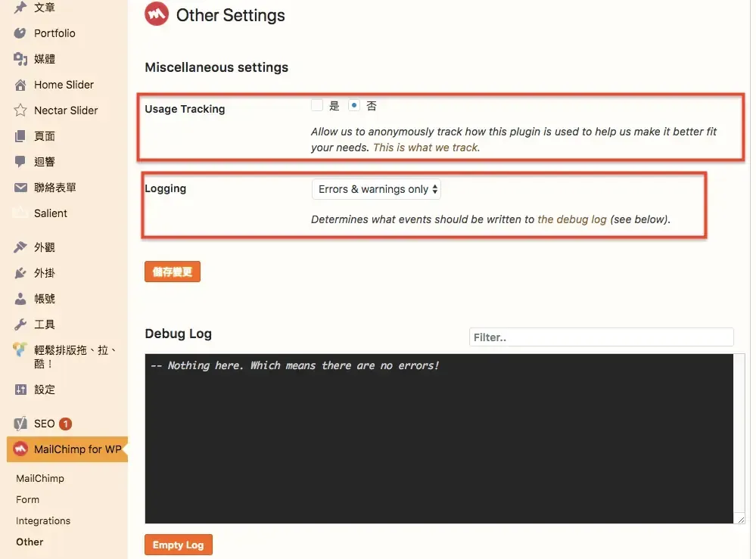
Task: Open the Logging level dropdown
Action: pyautogui.click(x=376, y=189)
